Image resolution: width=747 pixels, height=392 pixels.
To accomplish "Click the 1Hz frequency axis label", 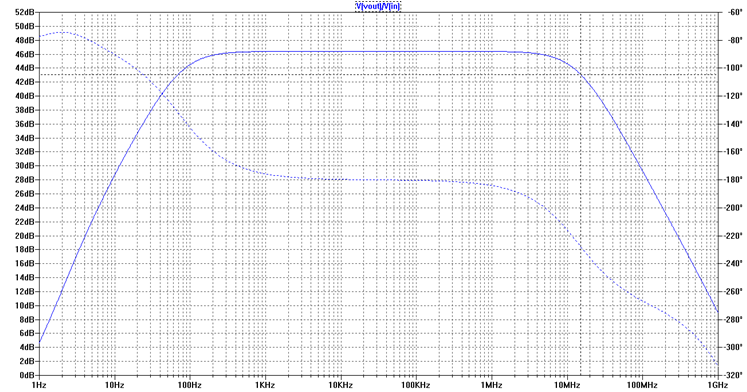I will (39, 385).
